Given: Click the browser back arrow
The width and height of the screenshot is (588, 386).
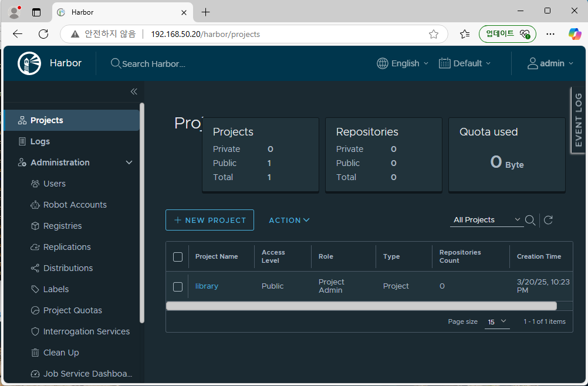Looking at the screenshot, I should (18, 34).
